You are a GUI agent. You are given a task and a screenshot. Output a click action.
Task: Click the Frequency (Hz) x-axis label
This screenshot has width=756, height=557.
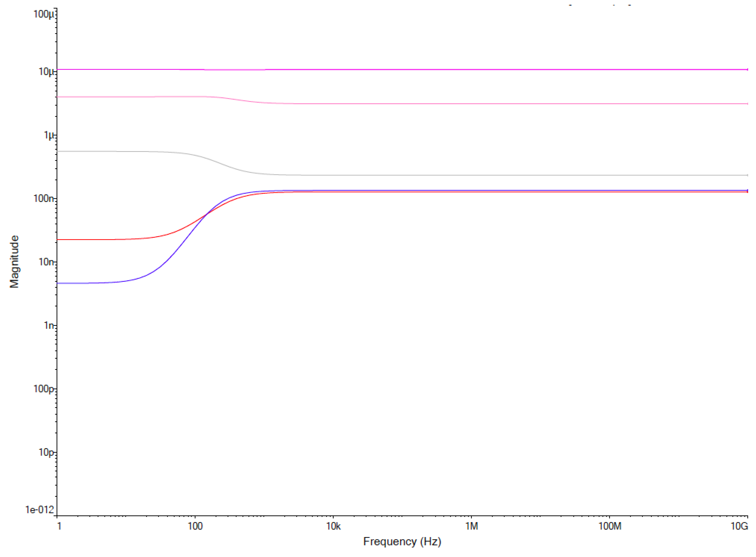pyautogui.click(x=402, y=541)
